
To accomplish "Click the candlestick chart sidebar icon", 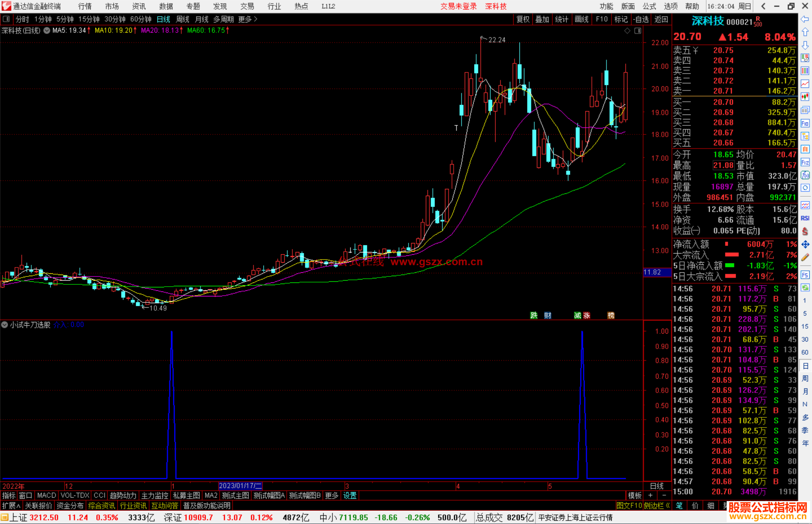I will 805,97.
